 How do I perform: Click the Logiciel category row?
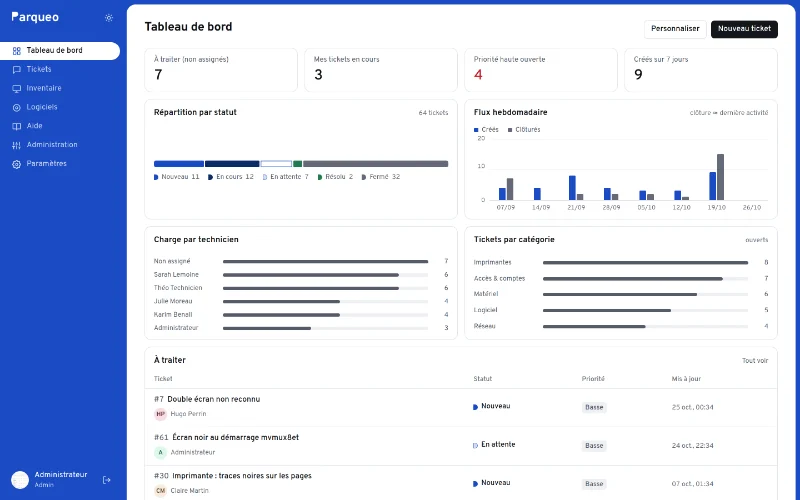click(621, 310)
